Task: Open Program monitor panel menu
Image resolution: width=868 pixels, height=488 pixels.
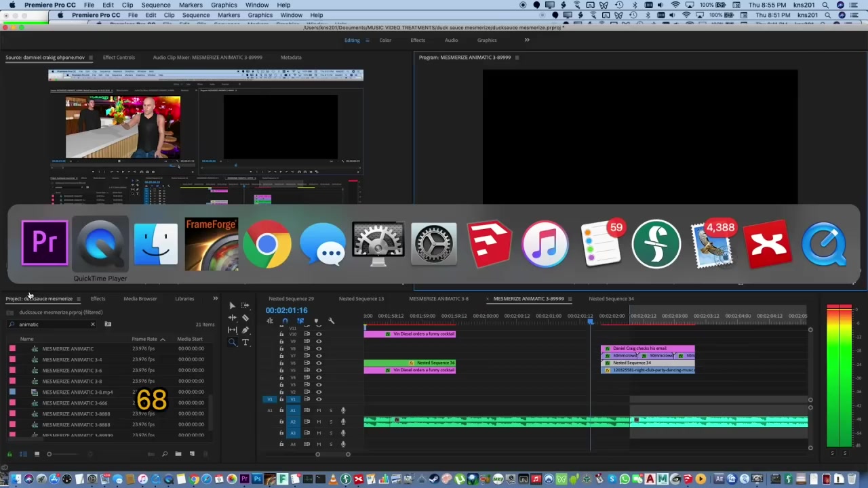Action: pos(517,58)
